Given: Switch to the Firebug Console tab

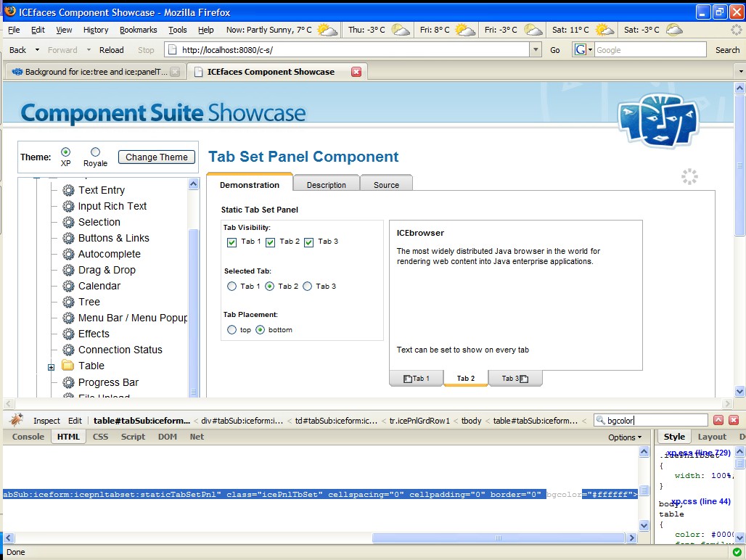Looking at the screenshot, I should pyautogui.click(x=28, y=437).
